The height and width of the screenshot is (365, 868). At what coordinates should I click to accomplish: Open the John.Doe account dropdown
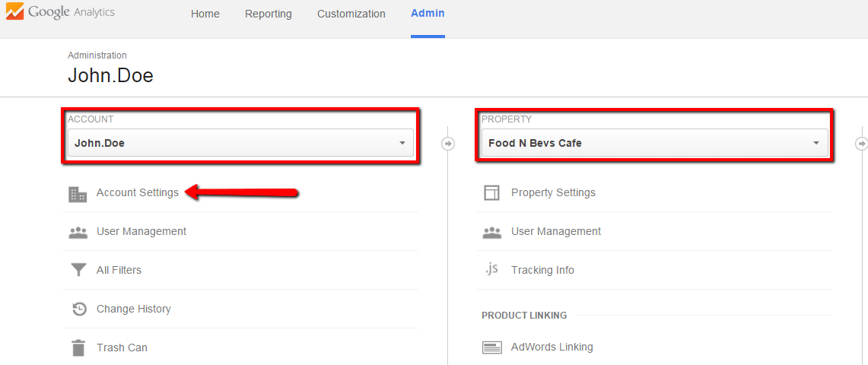click(240, 143)
